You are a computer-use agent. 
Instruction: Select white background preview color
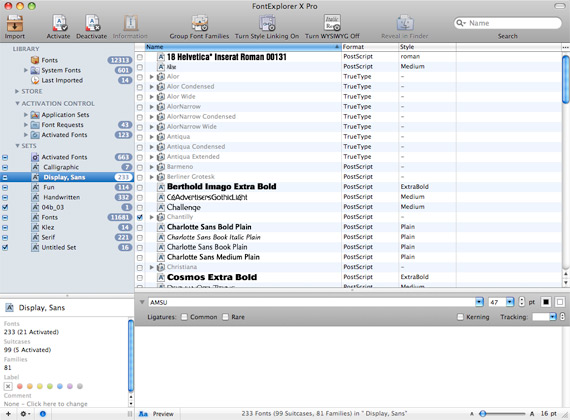pos(560,302)
